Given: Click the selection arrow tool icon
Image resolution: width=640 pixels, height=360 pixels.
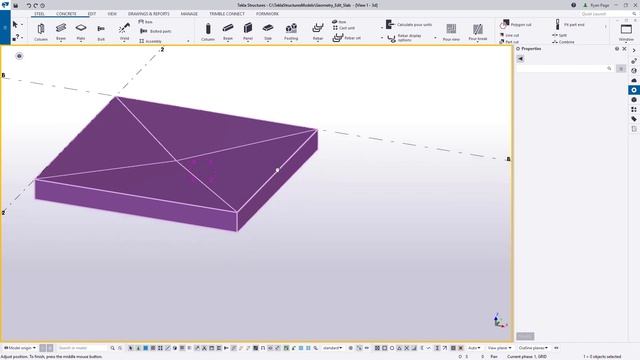Looking at the screenshot, I should click(x=15, y=24).
